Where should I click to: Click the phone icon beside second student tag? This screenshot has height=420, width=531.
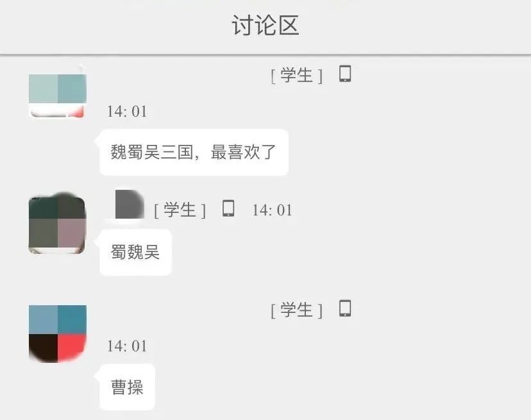[228, 208]
